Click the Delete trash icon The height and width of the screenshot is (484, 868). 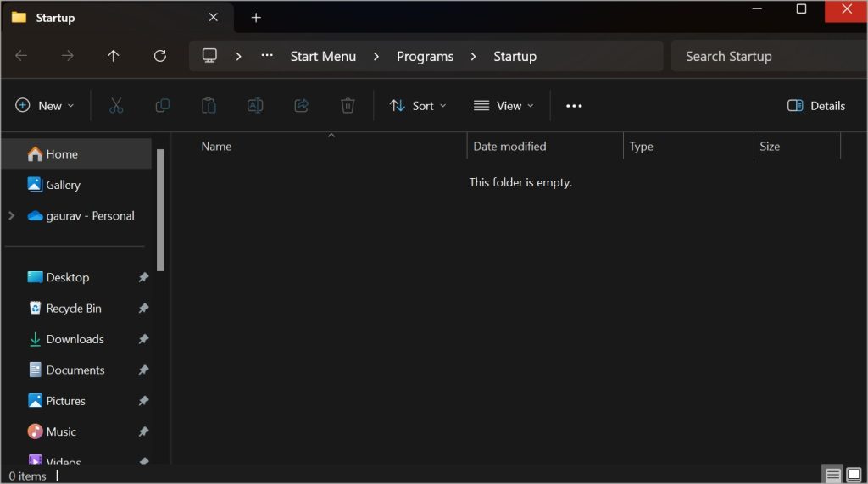tap(348, 106)
